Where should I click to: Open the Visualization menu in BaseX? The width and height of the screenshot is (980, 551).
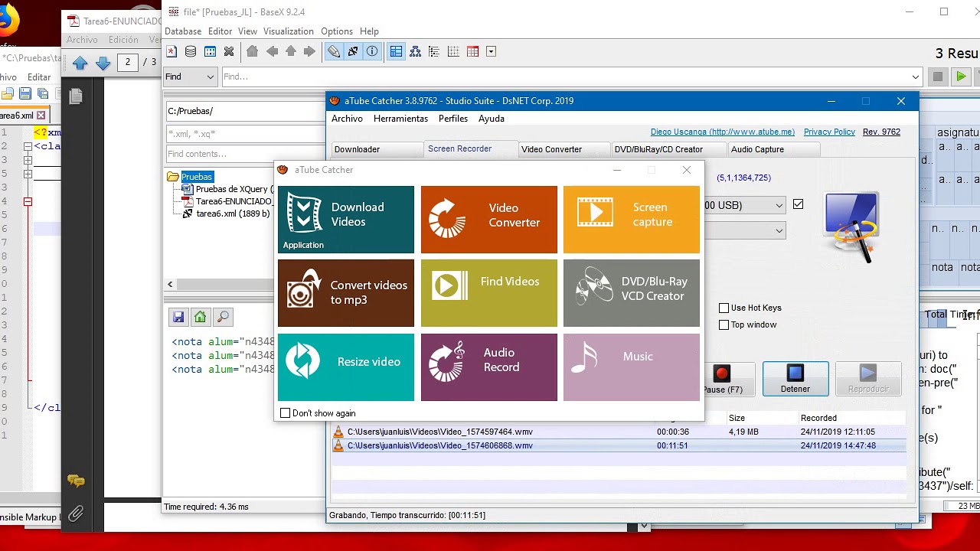289,31
